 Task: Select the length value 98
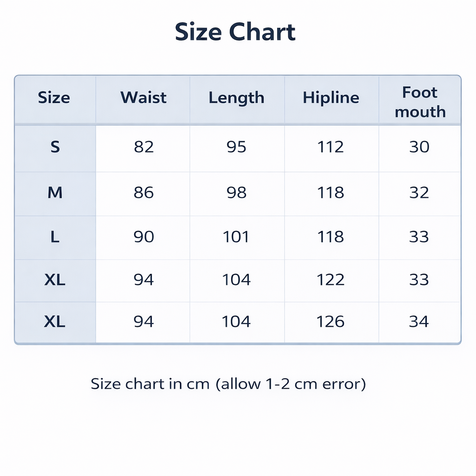point(236,192)
